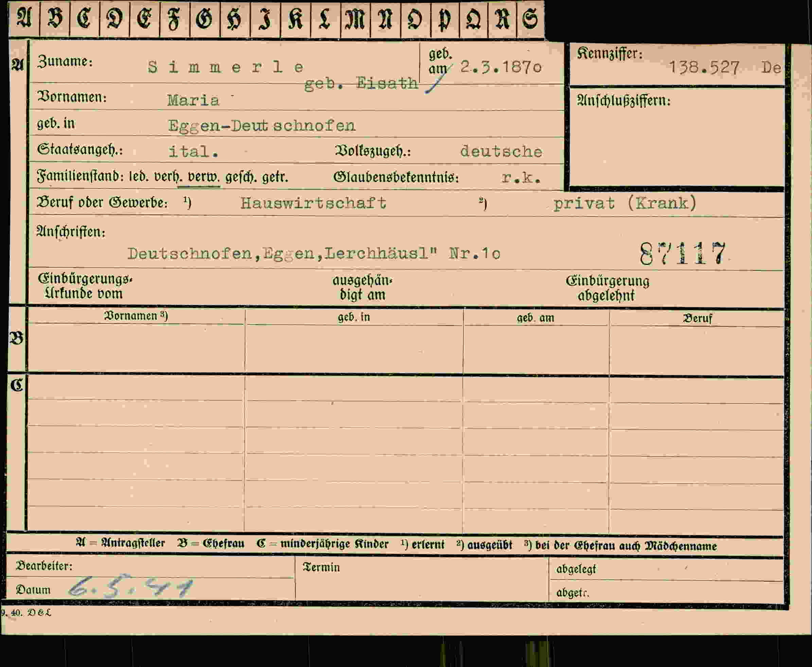Select address 'Deutschnofen,Eggen,Lerchhäusl" Nr.10'
This screenshot has width=812, height=667.
coord(314,254)
